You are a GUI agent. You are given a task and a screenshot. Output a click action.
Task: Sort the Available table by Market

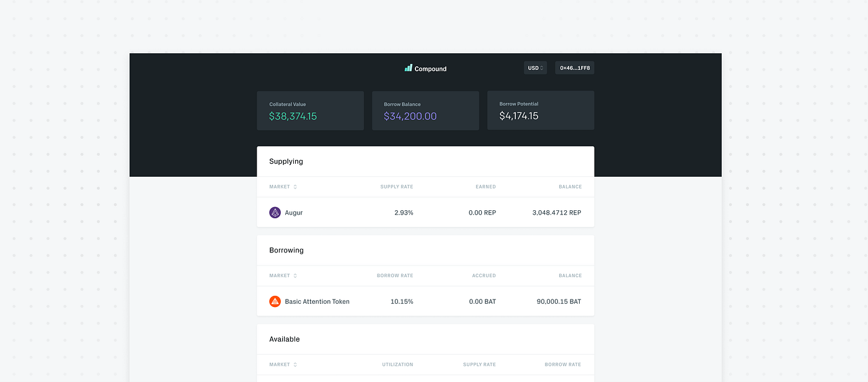click(x=283, y=365)
